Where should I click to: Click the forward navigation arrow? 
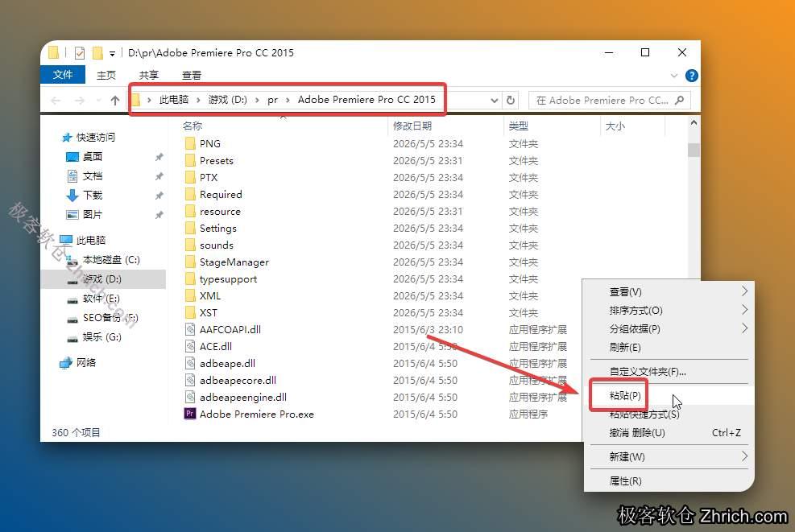[x=80, y=101]
